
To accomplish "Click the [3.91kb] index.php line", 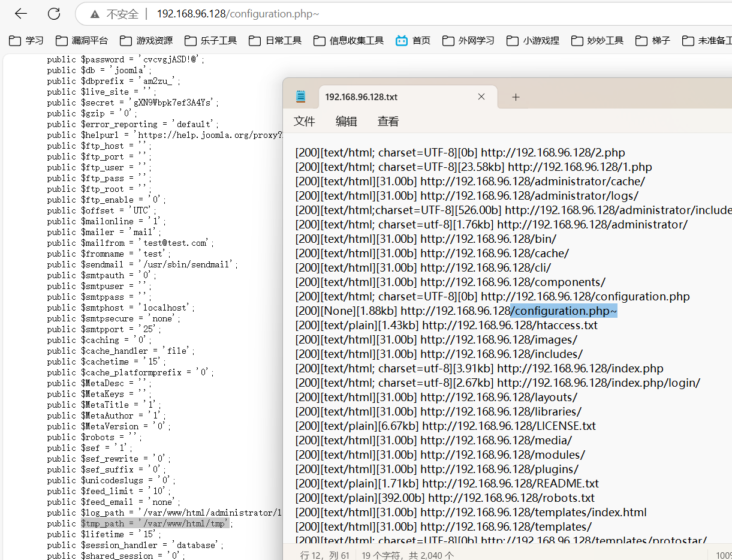I will [x=480, y=368].
